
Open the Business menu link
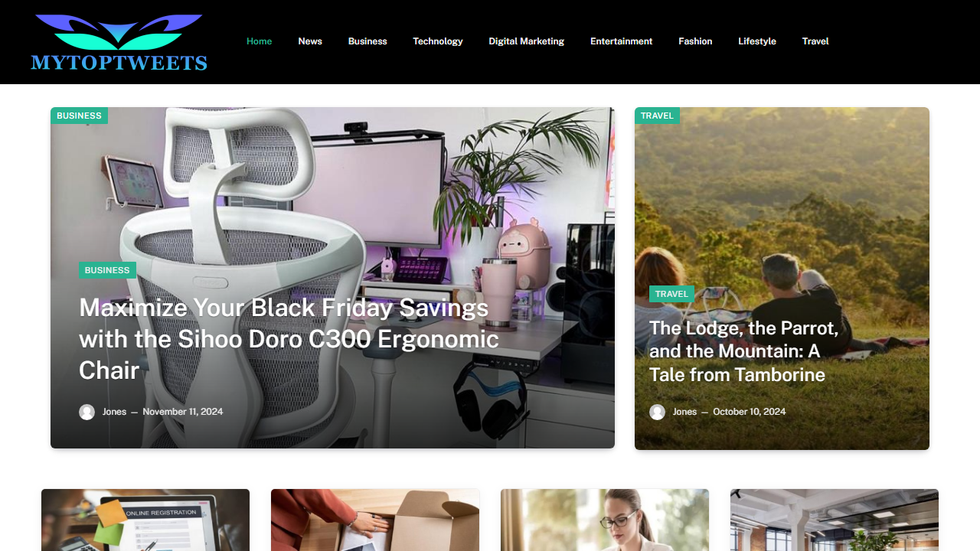pyautogui.click(x=367, y=41)
